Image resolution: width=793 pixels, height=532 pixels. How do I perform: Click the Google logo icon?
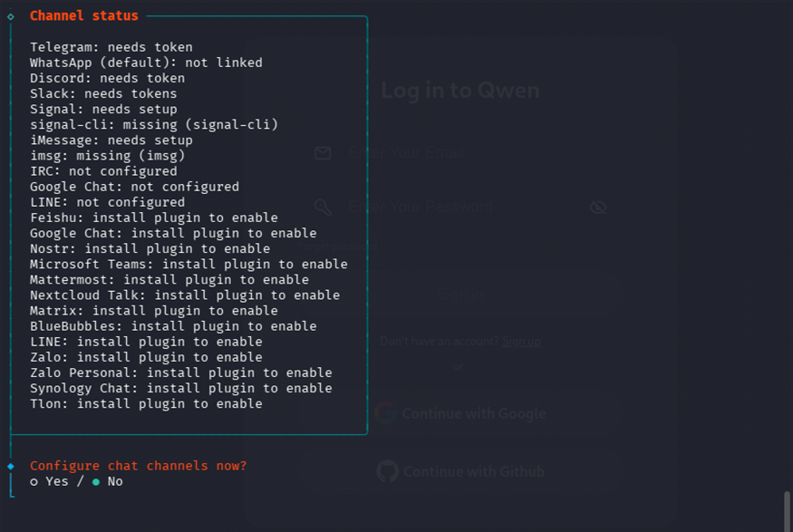click(x=385, y=413)
